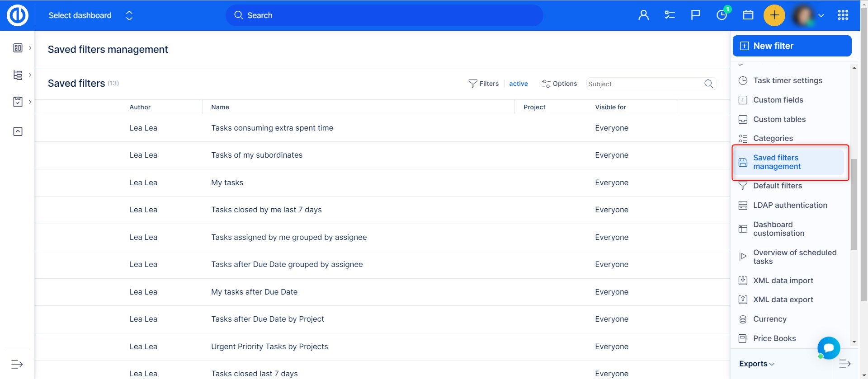Open the user avatar dropdown arrow

click(x=821, y=15)
